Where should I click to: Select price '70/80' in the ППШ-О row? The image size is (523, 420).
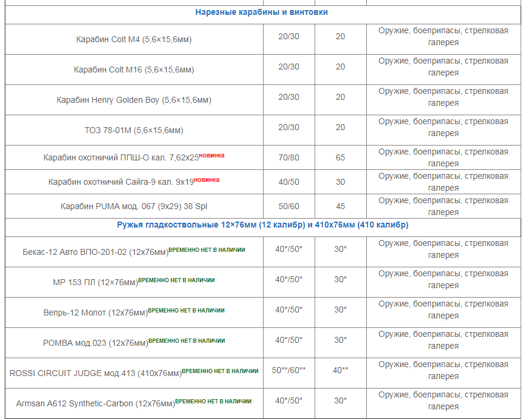pos(289,157)
